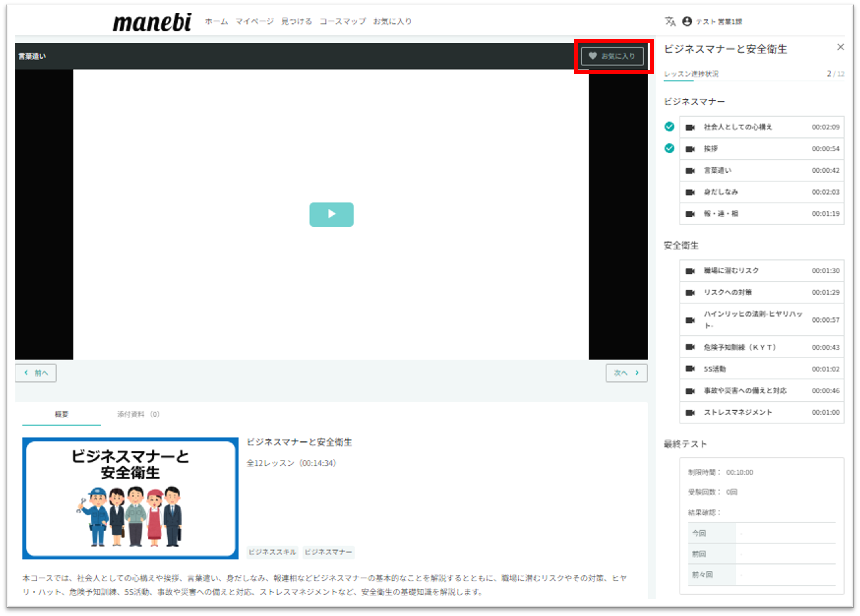This screenshot has width=860, height=616.
Task: Click video icon of 社会人としての心構え lesson
Action: pyautogui.click(x=690, y=127)
